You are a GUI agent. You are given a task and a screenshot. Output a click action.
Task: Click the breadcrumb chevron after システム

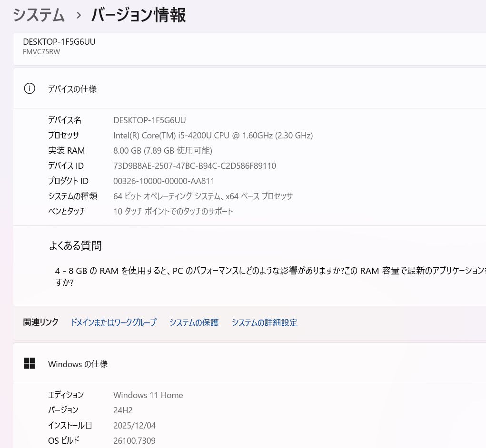[79, 15]
